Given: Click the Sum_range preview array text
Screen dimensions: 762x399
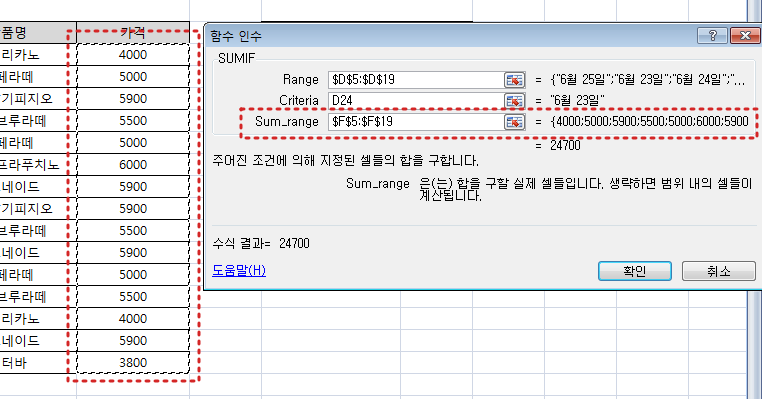Looking at the screenshot, I should [x=650, y=121].
